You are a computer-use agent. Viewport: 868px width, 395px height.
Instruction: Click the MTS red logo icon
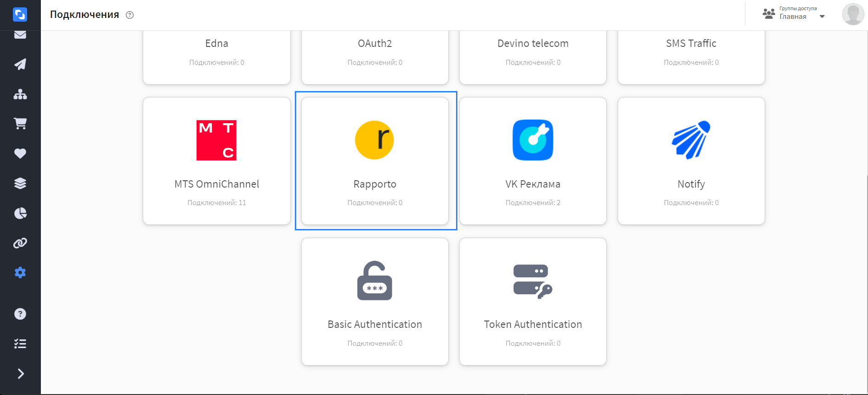coord(216,140)
